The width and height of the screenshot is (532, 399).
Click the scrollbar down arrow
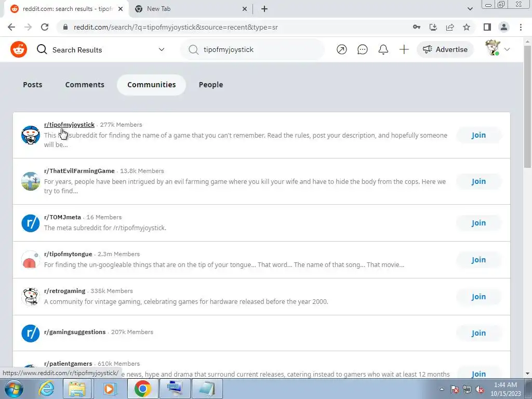(x=527, y=374)
